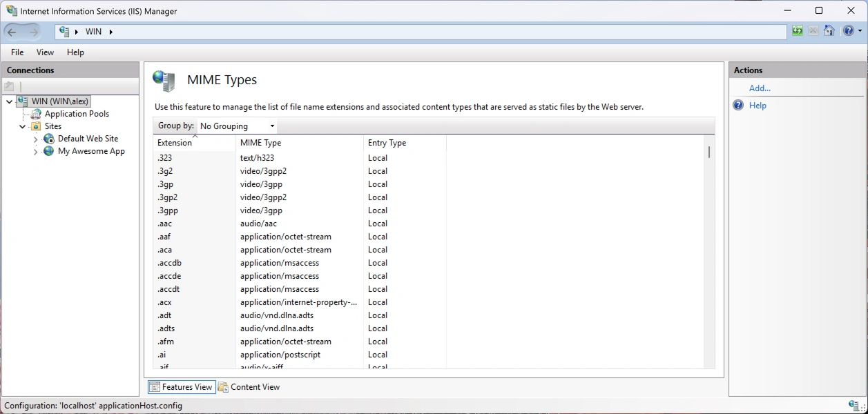Switch to Features View tab
This screenshot has height=414, width=868.
pos(182,387)
